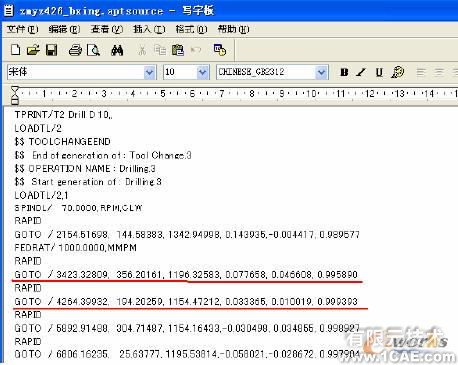The image size is (458, 365).
Task: Align text left
Action: [422, 72]
